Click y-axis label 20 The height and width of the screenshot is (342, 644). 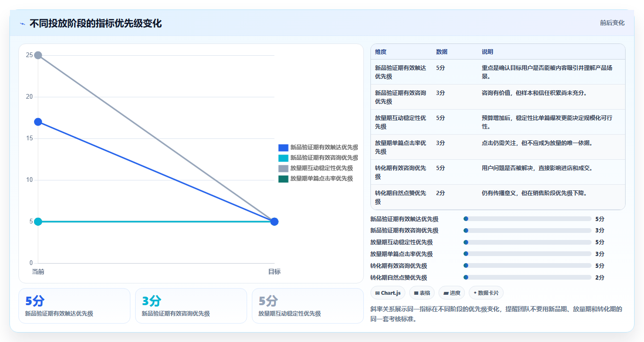click(x=29, y=97)
